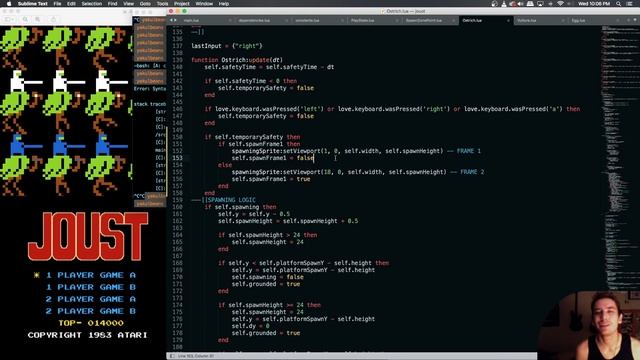The image size is (640, 360).
Task: Click 'stack traceback' text in Terminal window
Action: tap(150, 104)
